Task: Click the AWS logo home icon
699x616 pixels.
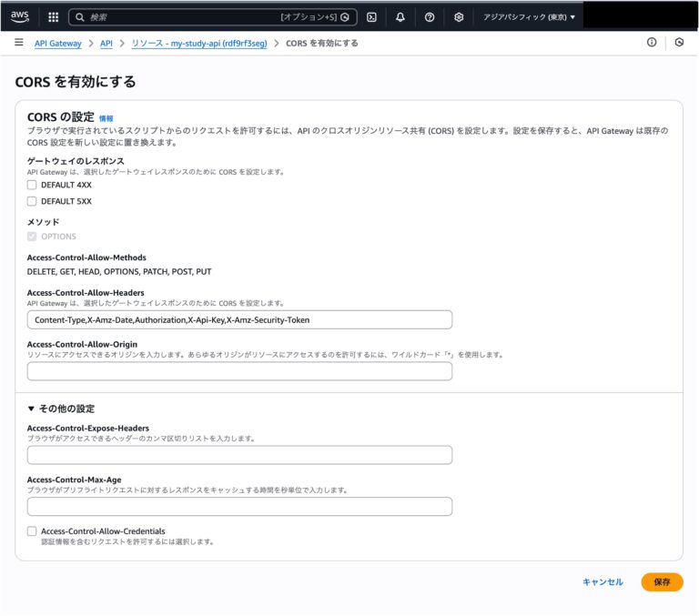Action: 20,16
